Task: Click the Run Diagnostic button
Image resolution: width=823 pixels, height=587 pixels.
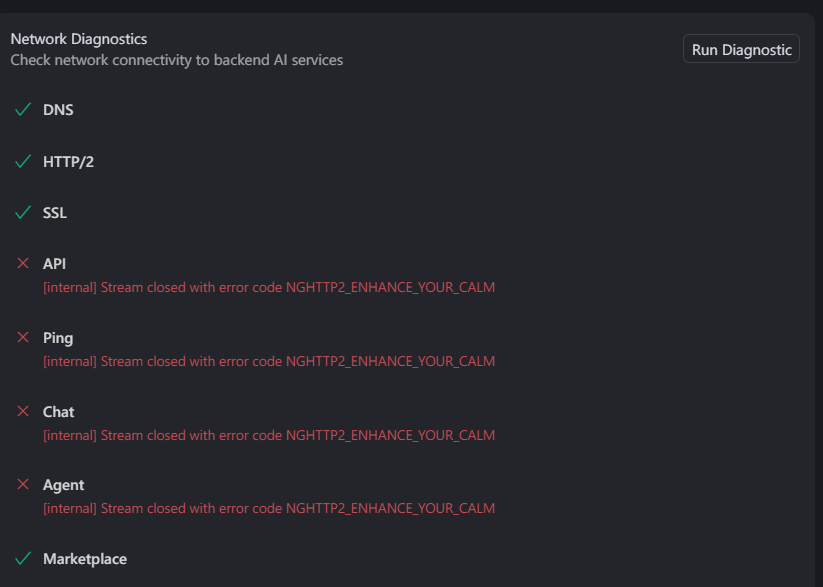Action: click(x=741, y=49)
